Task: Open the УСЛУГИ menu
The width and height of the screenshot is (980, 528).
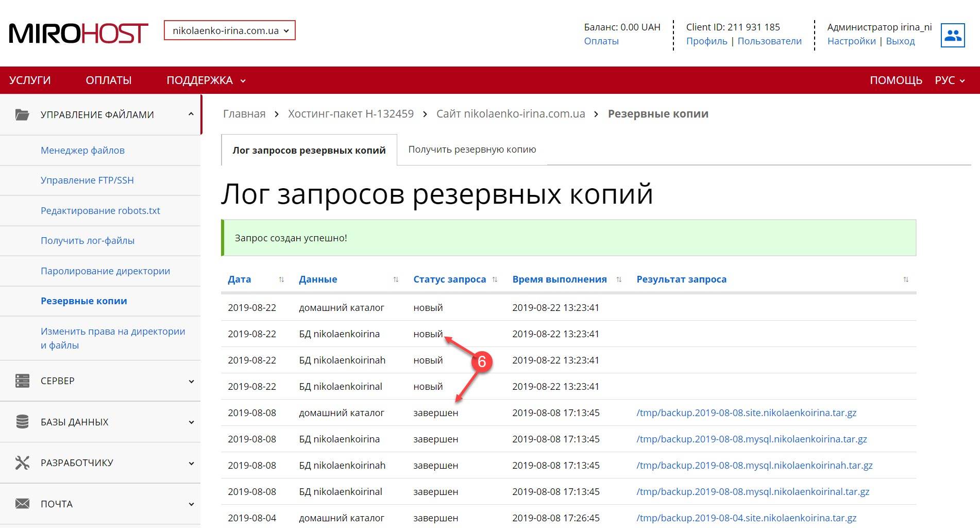Action: tap(30, 80)
